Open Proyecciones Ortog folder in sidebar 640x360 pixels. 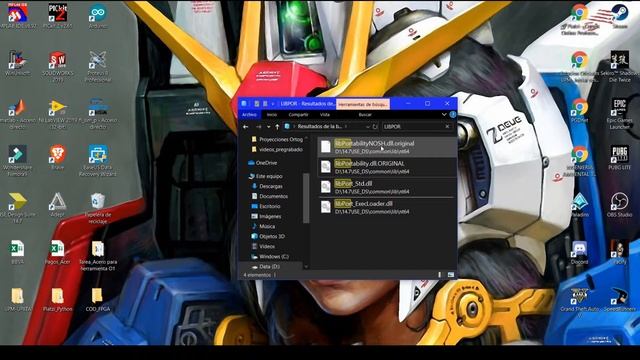point(277,140)
